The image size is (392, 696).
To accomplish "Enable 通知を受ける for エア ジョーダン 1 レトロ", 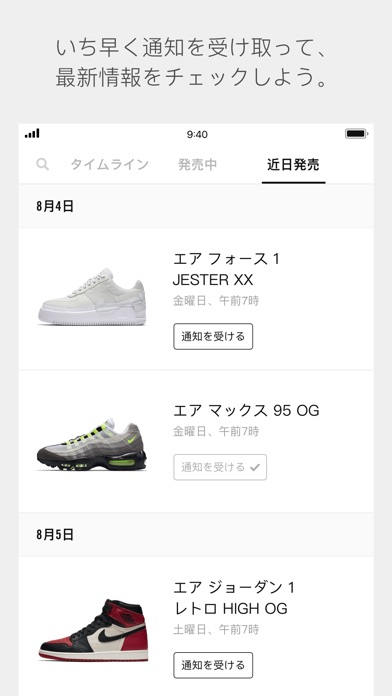I will (213, 665).
